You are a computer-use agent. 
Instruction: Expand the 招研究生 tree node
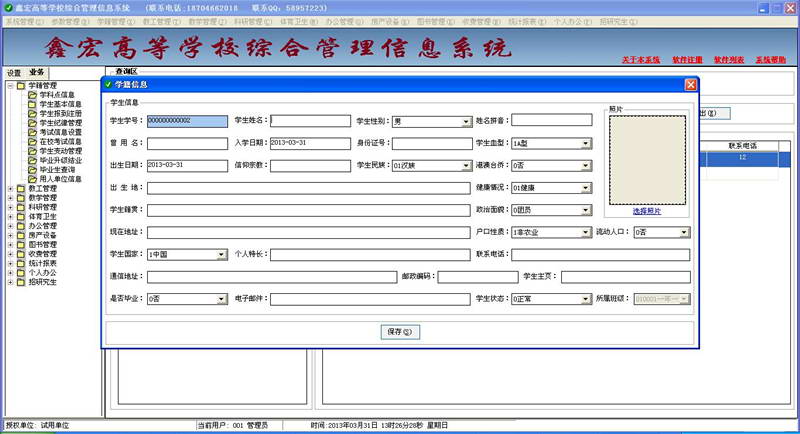tap(10, 282)
